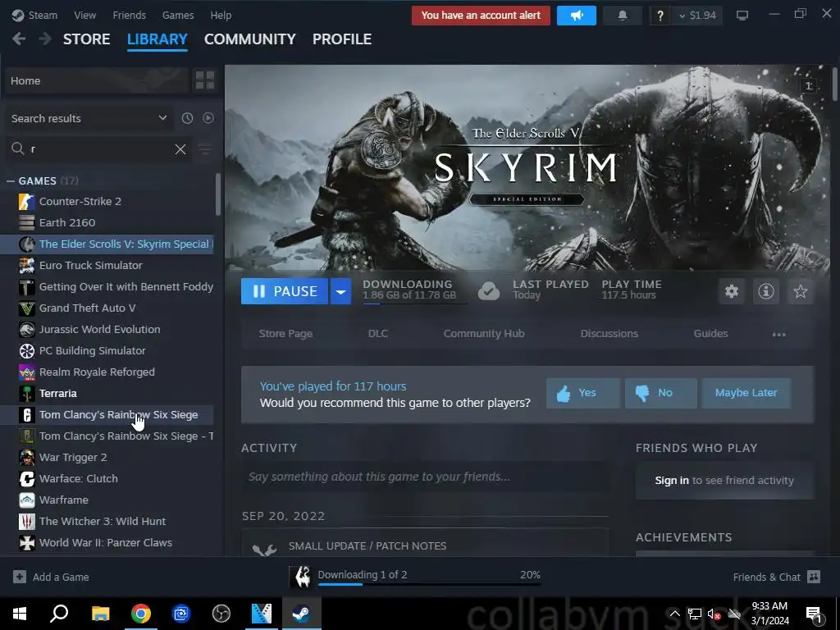Screen dimensions: 840x630
Task: Open the question mark help button
Action: [660, 16]
